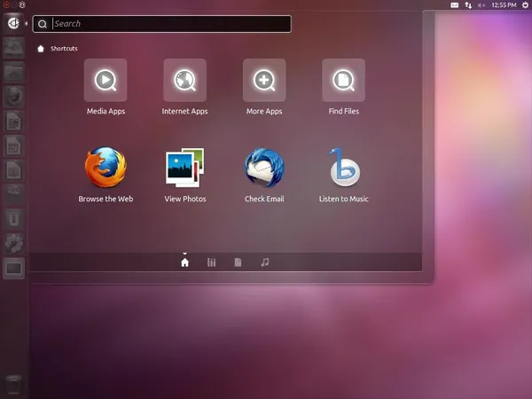Click the Listen to Music label
The width and height of the screenshot is (532, 399).
[344, 199]
